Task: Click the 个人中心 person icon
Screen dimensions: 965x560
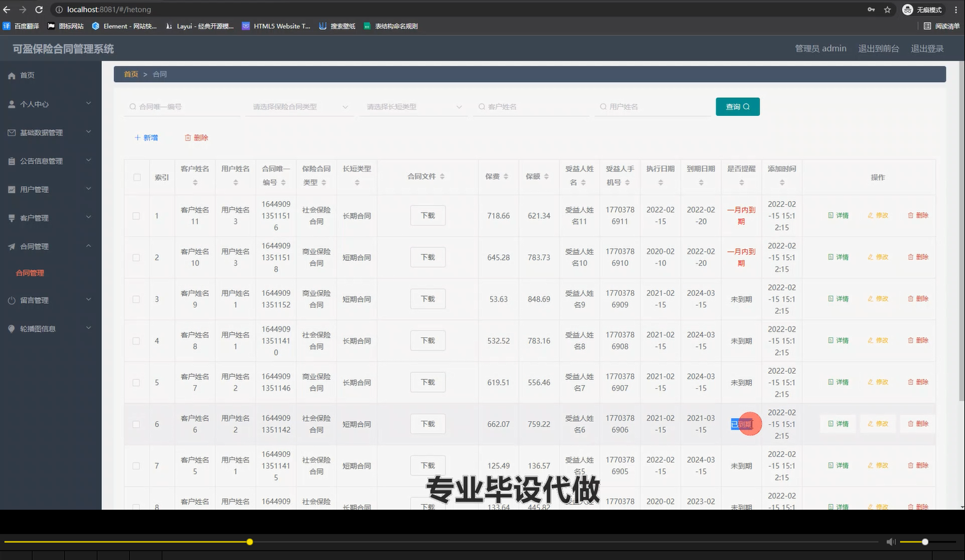Action: click(13, 103)
